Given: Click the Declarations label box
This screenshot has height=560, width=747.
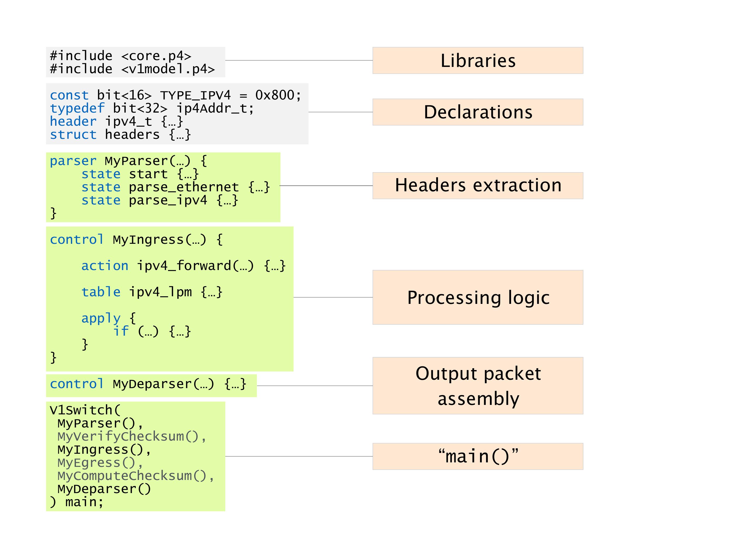Looking at the screenshot, I should 478,112.
